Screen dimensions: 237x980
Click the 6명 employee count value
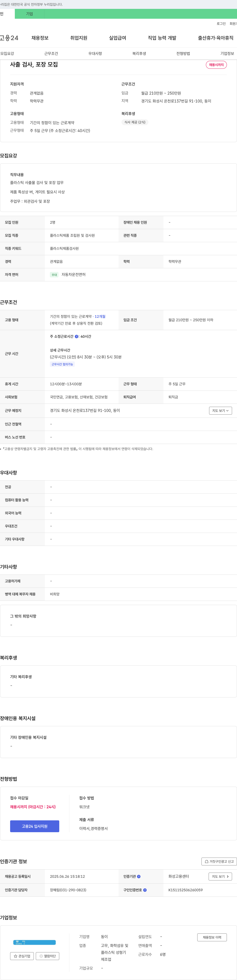163,954
